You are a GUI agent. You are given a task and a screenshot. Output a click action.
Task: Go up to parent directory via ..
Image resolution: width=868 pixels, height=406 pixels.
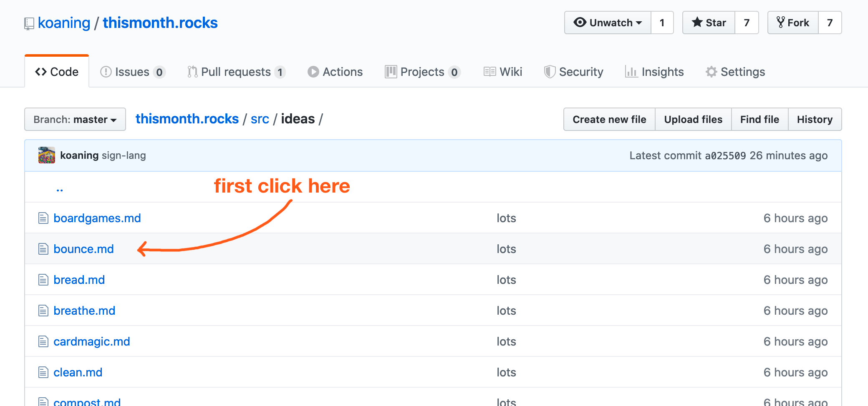tap(60, 189)
